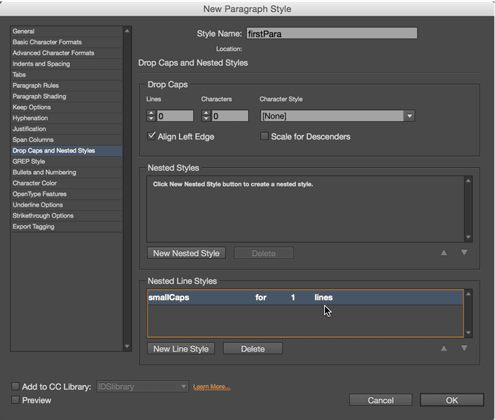Select Span Columns category
This screenshot has width=495, height=420.
pos(67,140)
